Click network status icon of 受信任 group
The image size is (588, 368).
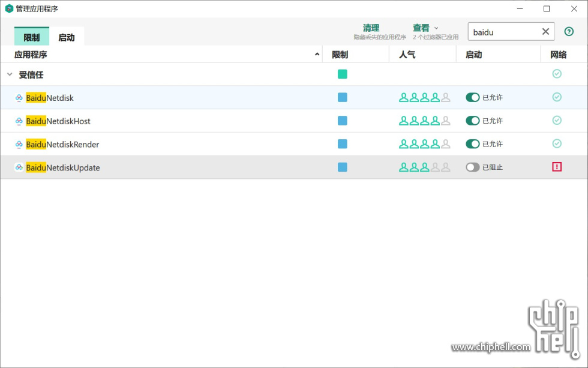pyautogui.click(x=557, y=74)
